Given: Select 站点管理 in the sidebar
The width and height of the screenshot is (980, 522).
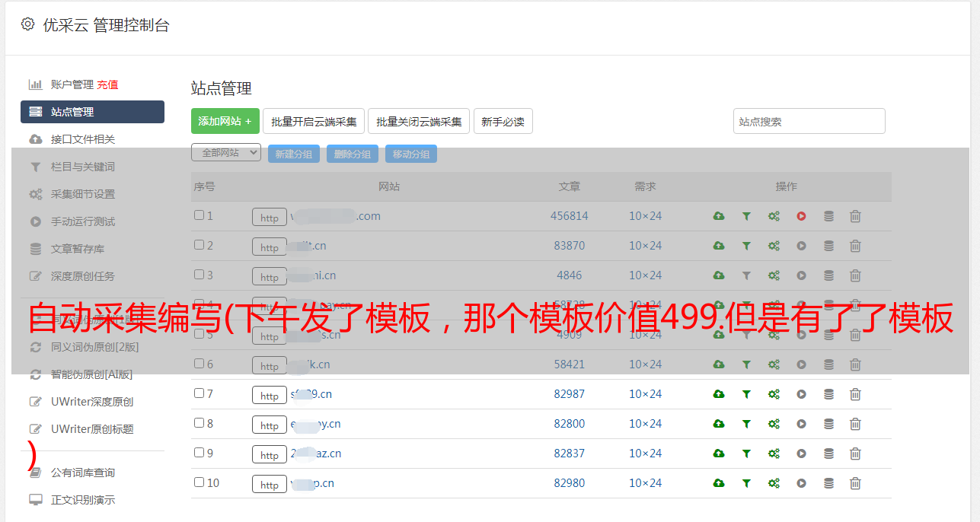Looking at the screenshot, I should tap(92, 112).
